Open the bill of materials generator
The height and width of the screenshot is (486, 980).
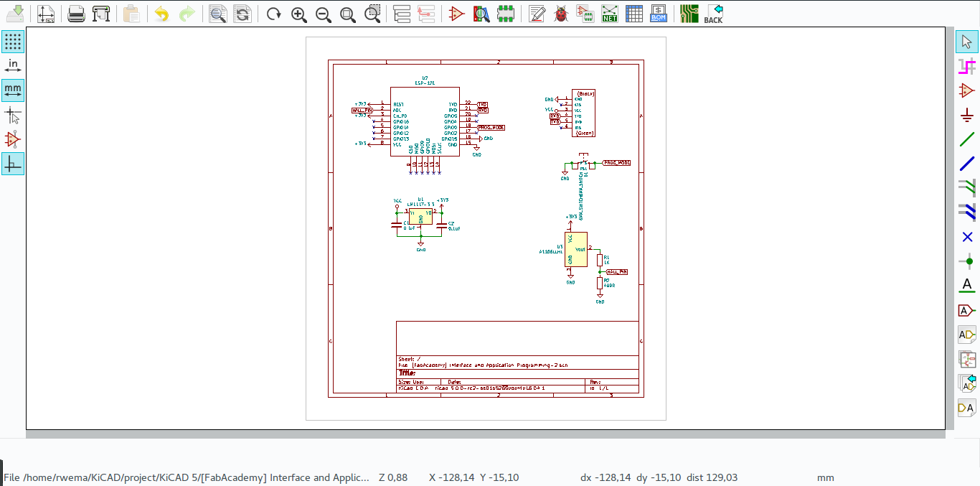coord(658,13)
